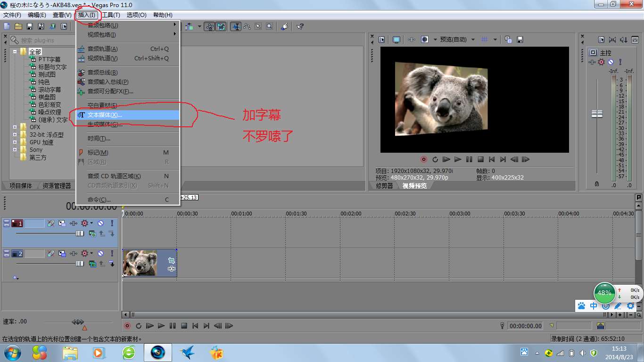Toggle the master fader lock icon
644x362 pixels.
click(x=597, y=184)
